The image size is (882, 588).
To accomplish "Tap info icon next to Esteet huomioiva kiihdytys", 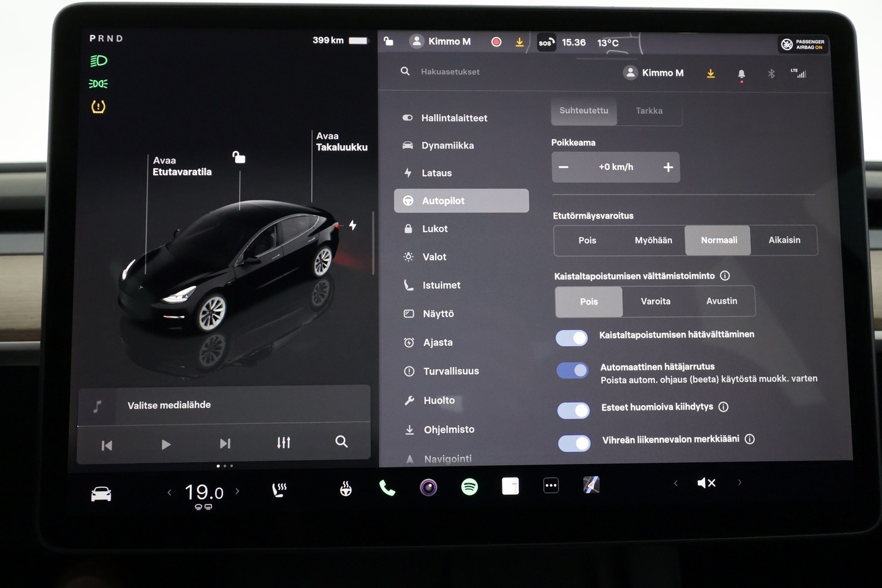I will (724, 407).
